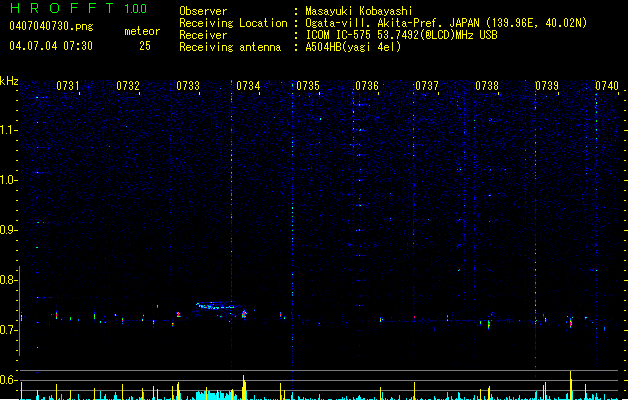Click the 0734 time marker

[248, 86]
